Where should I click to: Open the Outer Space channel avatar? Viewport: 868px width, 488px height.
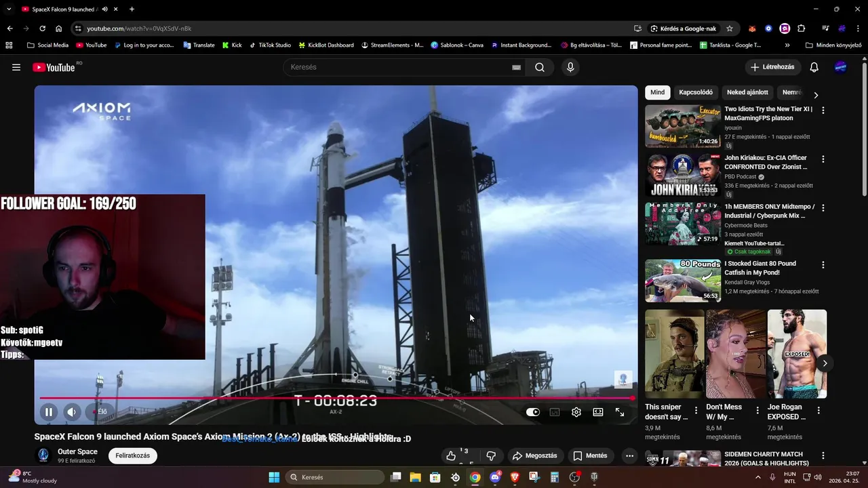[44, 455]
